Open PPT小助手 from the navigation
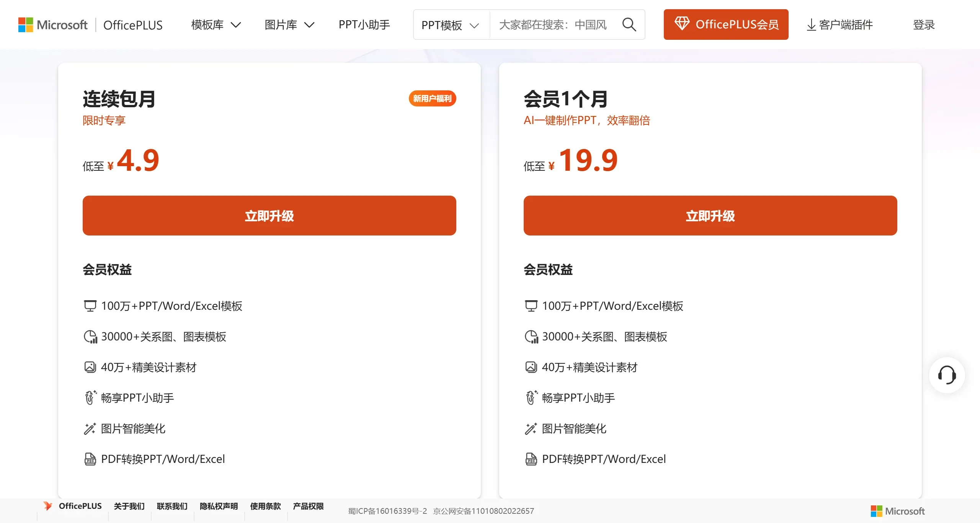 point(364,25)
